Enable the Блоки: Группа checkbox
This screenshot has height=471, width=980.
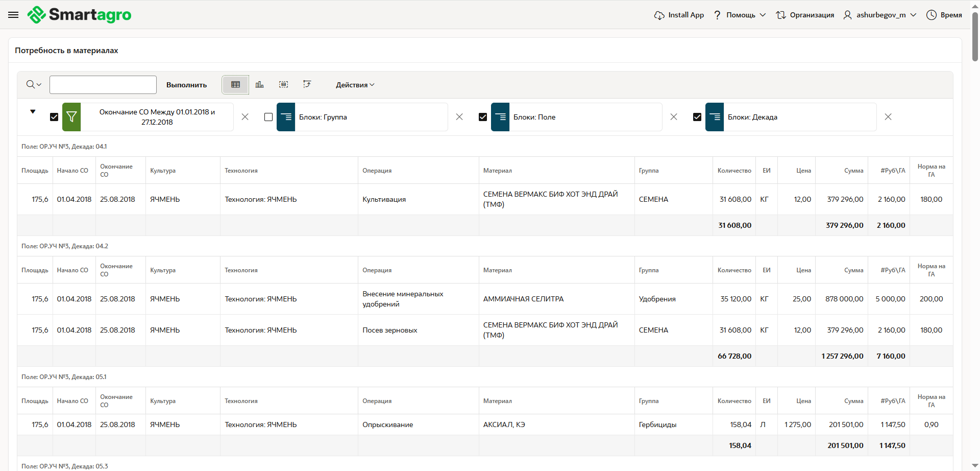pyautogui.click(x=268, y=117)
